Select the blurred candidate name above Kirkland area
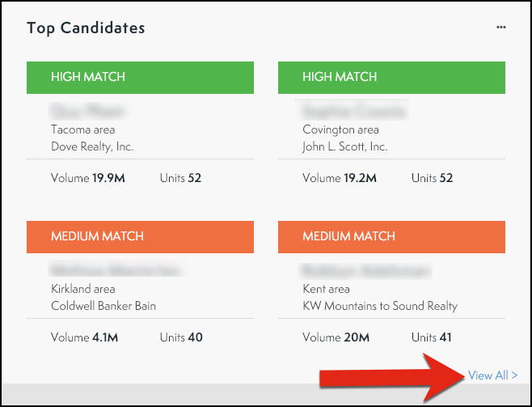532x407 pixels. click(115, 270)
